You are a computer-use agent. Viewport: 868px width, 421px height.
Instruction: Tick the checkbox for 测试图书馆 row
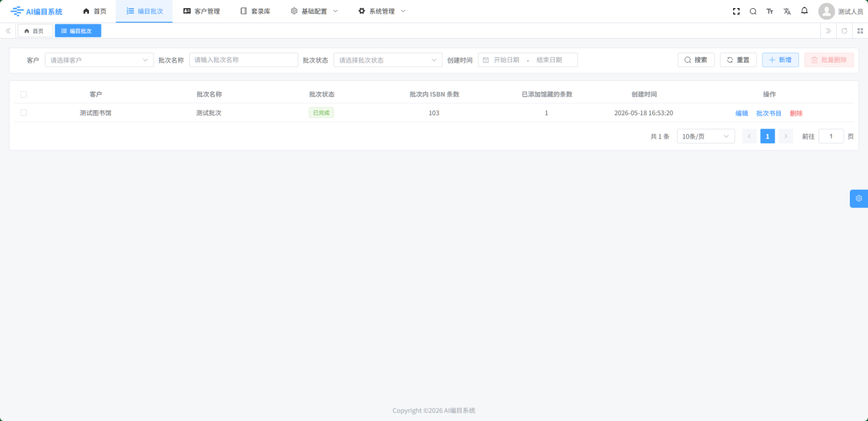[x=24, y=113]
